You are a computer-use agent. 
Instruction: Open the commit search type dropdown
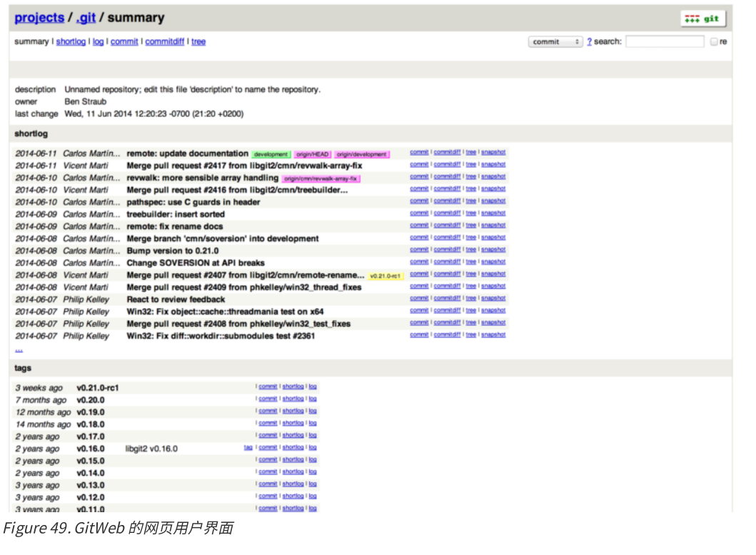click(555, 42)
